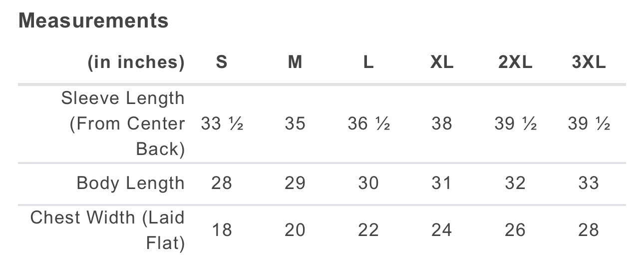Click sleeve length 35 for size M
Viewport: 644px width, 255px height.
click(295, 123)
